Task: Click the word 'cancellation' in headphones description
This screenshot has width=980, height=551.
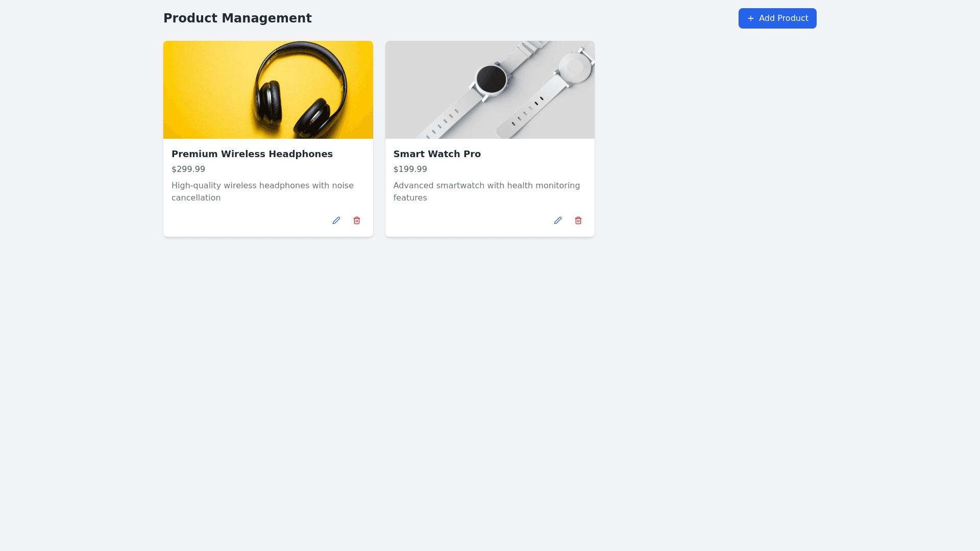Action: click(x=196, y=198)
